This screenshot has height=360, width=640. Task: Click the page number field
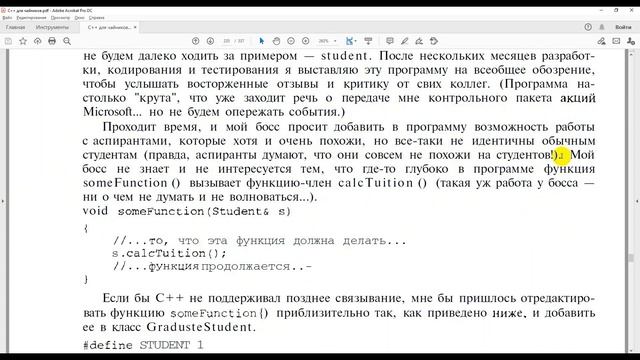click(227, 41)
